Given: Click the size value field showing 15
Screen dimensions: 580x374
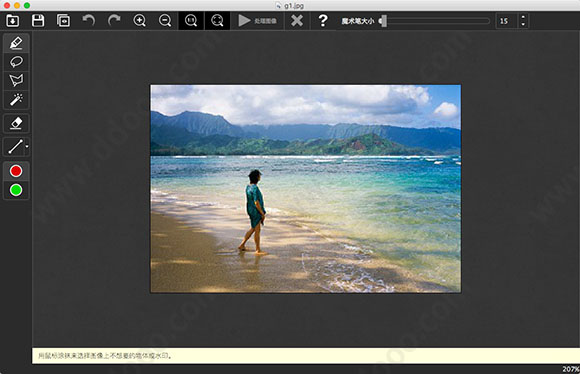Looking at the screenshot, I should point(506,21).
